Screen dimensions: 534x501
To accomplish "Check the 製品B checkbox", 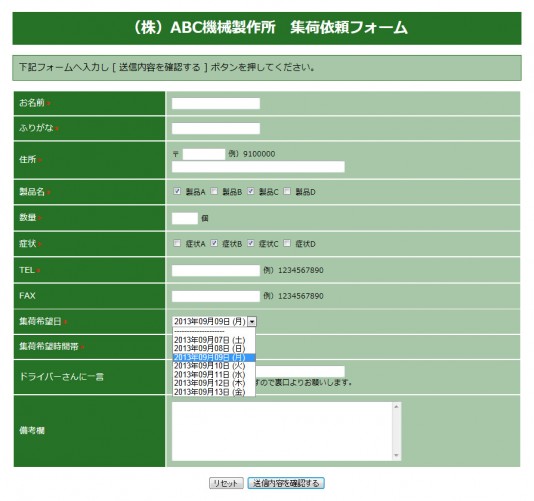I will (214, 191).
